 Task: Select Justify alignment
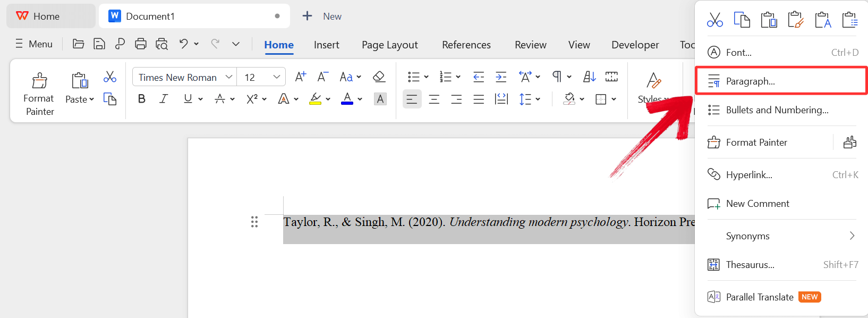click(479, 99)
